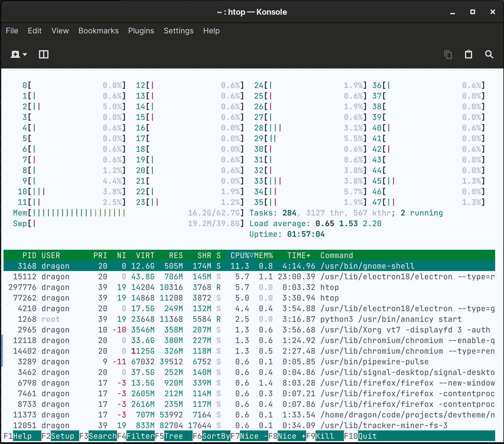
Task: Sort by the RES column header
Action: pyautogui.click(x=176, y=255)
